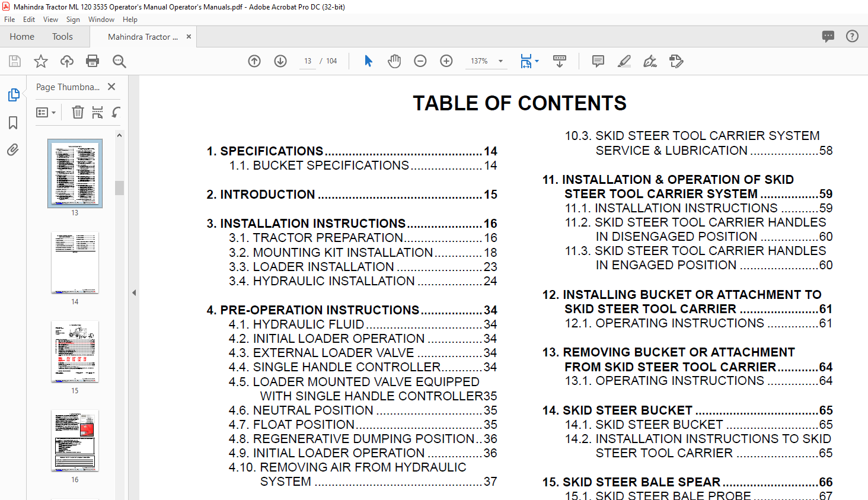Switch to the Tools tab
Screen dimensions: 868x500
point(62,37)
